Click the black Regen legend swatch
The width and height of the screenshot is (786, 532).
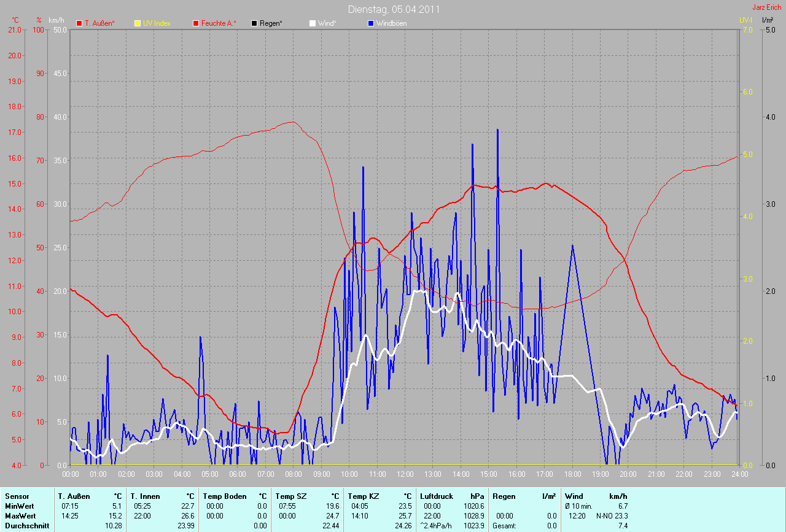tap(254, 23)
